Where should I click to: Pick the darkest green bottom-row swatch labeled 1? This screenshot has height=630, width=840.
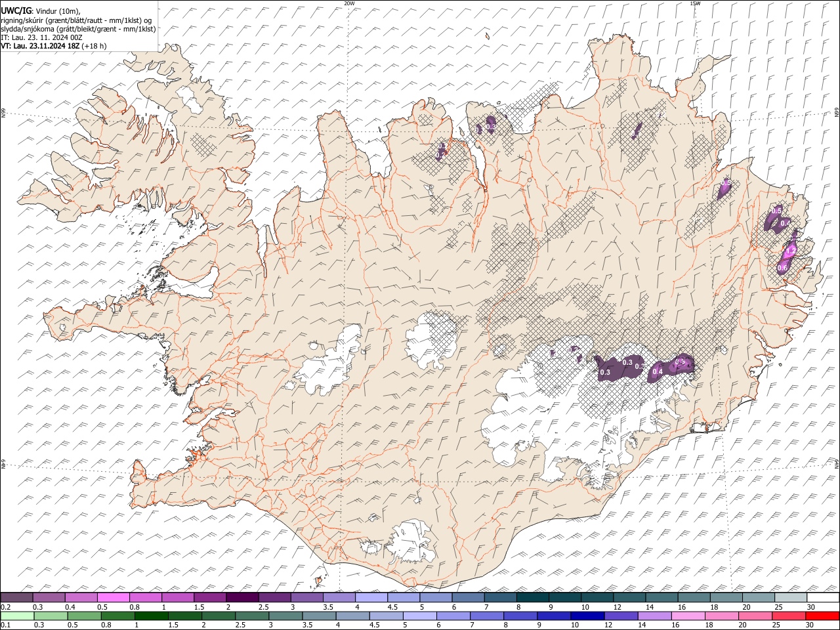[x=152, y=616]
